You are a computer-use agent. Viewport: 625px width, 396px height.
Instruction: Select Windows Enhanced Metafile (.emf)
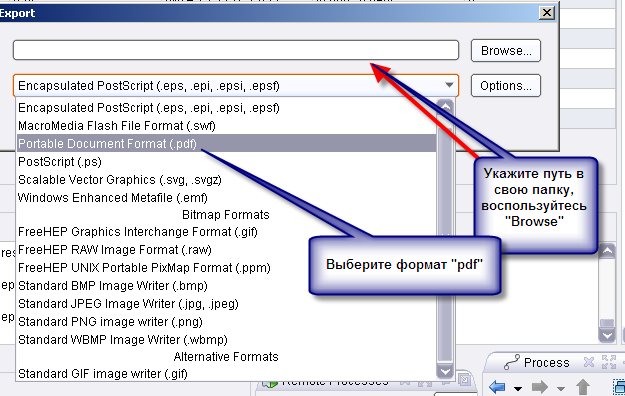tap(226, 197)
